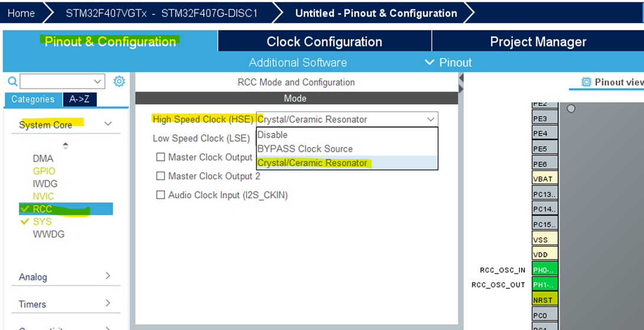Enable Audio Clock Input (I2S_CKIN) checkbox
This screenshot has height=330, width=644.
pyautogui.click(x=161, y=195)
